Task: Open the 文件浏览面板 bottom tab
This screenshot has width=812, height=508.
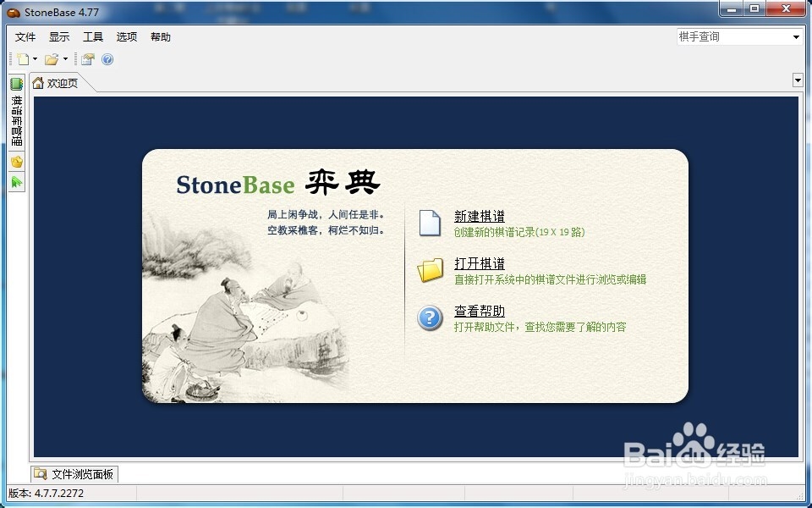Action: pos(74,474)
